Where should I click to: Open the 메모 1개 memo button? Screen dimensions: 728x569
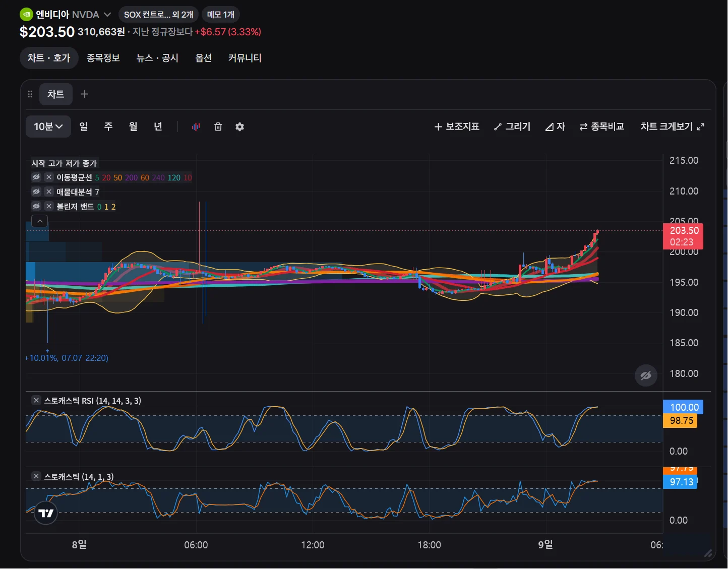coord(221,15)
